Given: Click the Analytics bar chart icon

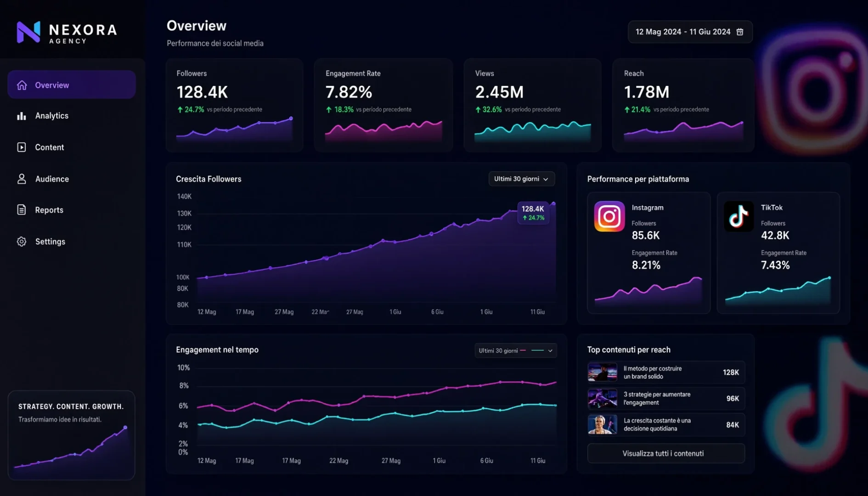Looking at the screenshot, I should tap(22, 116).
